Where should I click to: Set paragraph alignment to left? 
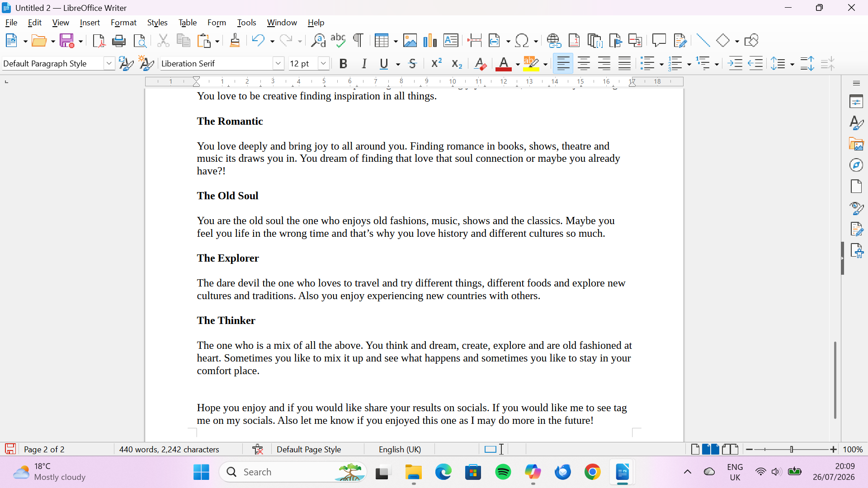coord(563,64)
